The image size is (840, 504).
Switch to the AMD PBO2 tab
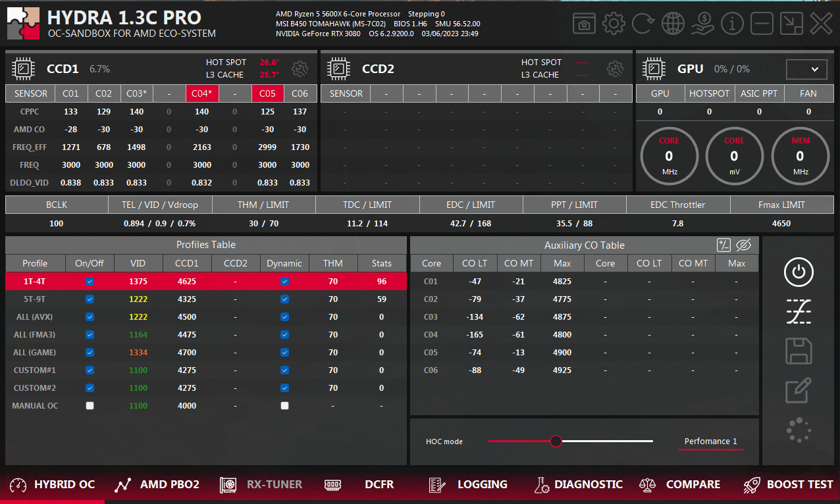click(157, 485)
